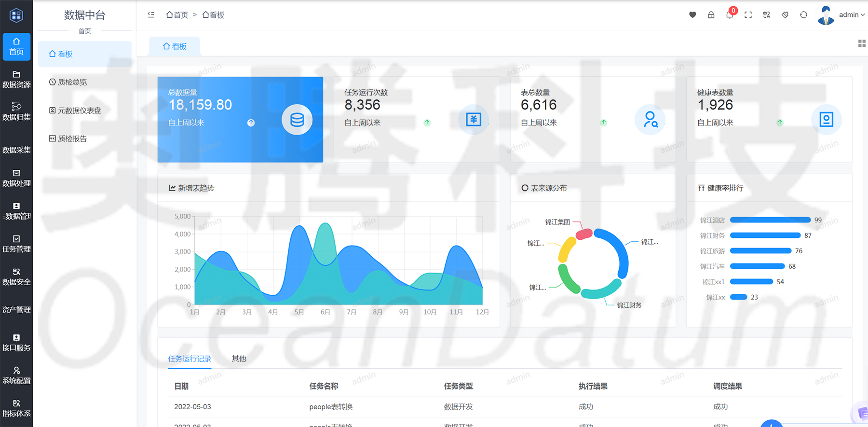The image size is (868, 427).
Task: Click the 总数据量 card
Action: pos(240,119)
